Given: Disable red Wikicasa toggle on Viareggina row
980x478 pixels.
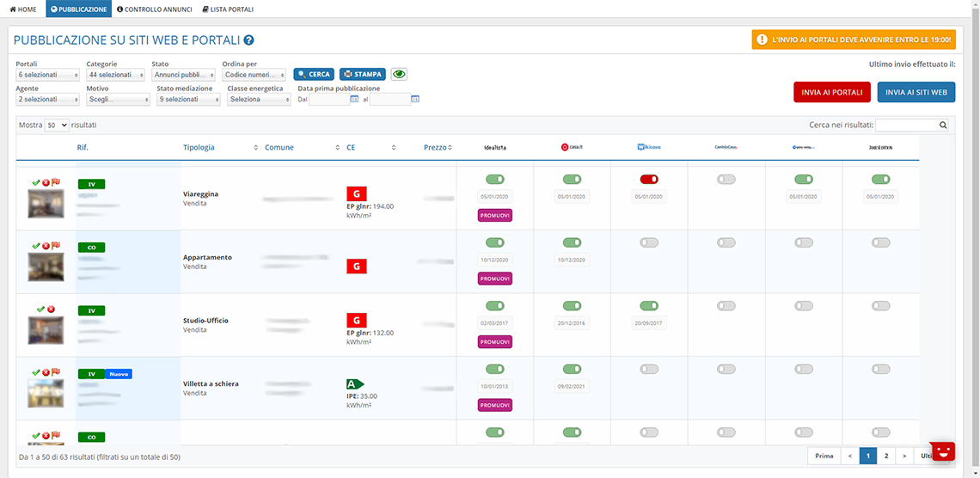Looking at the screenshot, I should 649,180.
